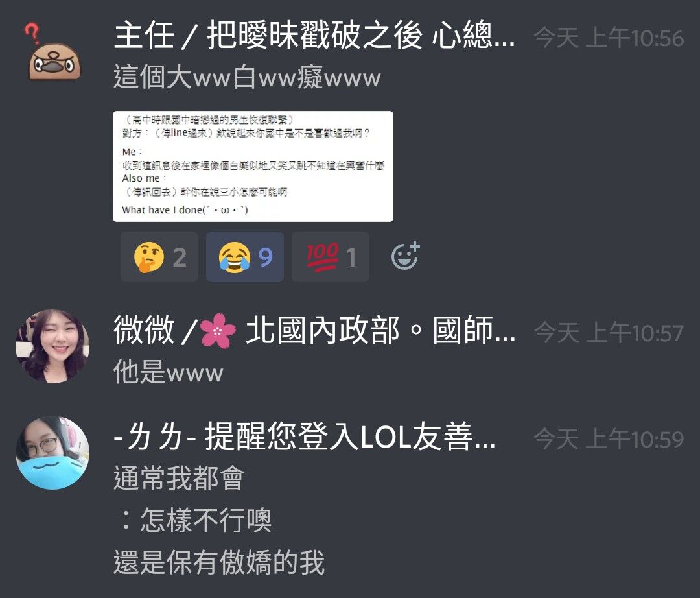Select the message 他是www
Viewport: 700px width, 598px height.
pyautogui.click(x=168, y=372)
